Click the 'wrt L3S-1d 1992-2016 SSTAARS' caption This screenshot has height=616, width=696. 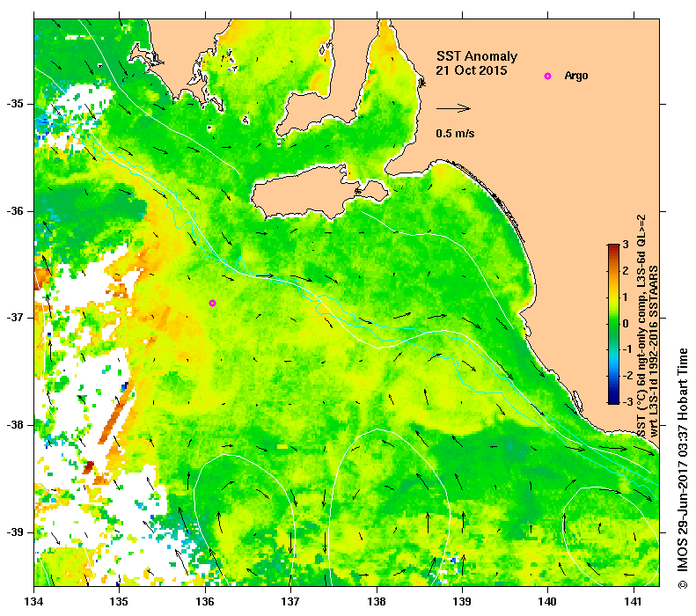tap(654, 351)
